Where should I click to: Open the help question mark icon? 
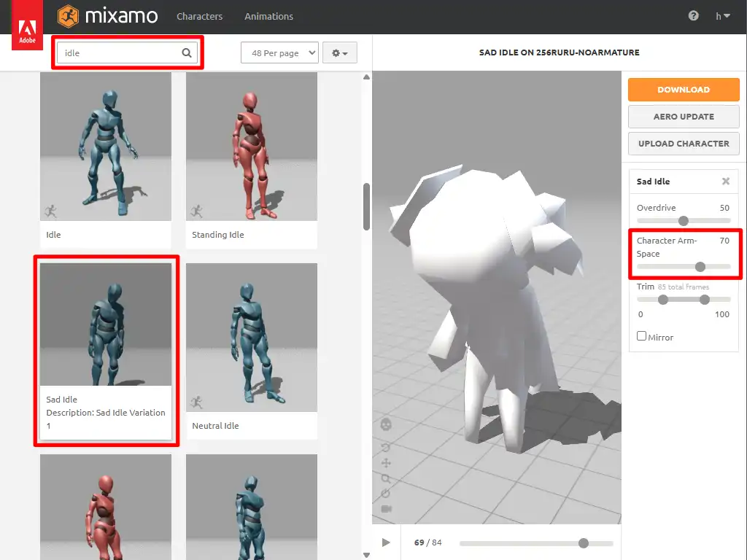point(693,16)
